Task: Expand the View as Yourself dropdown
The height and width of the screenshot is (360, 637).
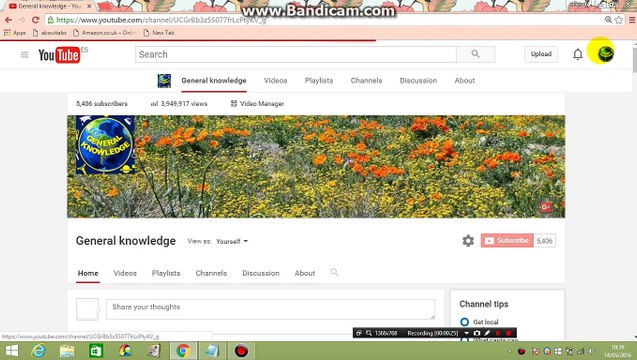Action: pos(232,241)
